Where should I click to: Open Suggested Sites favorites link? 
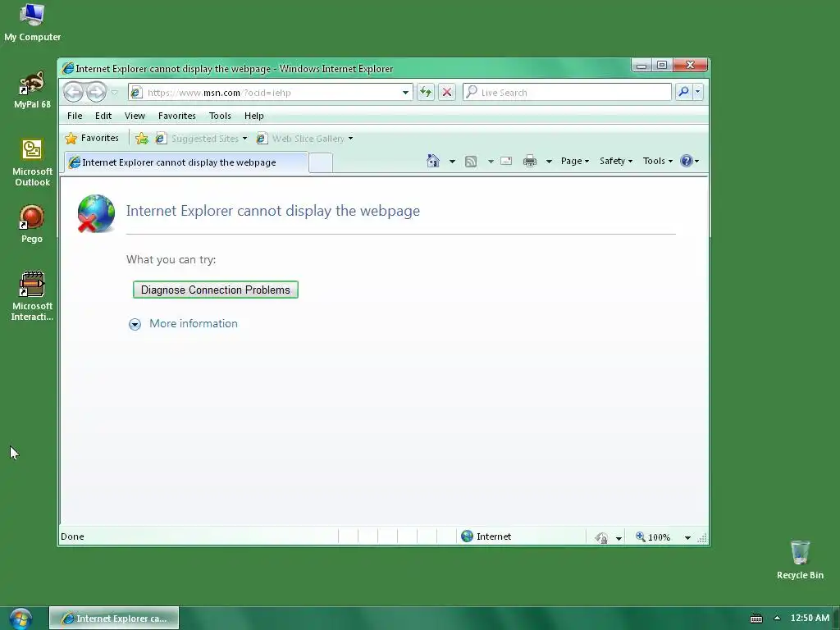(201, 139)
